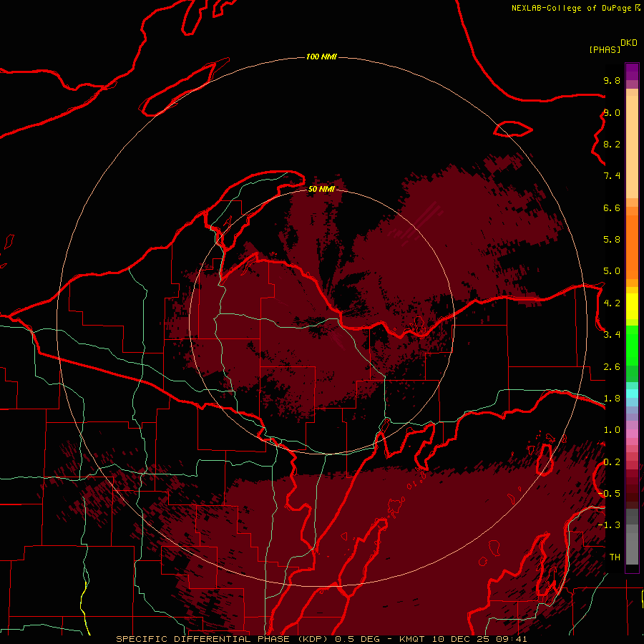Click the DKD legend title
The width and height of the screenshot is (644, 644).
click(629, 43)
